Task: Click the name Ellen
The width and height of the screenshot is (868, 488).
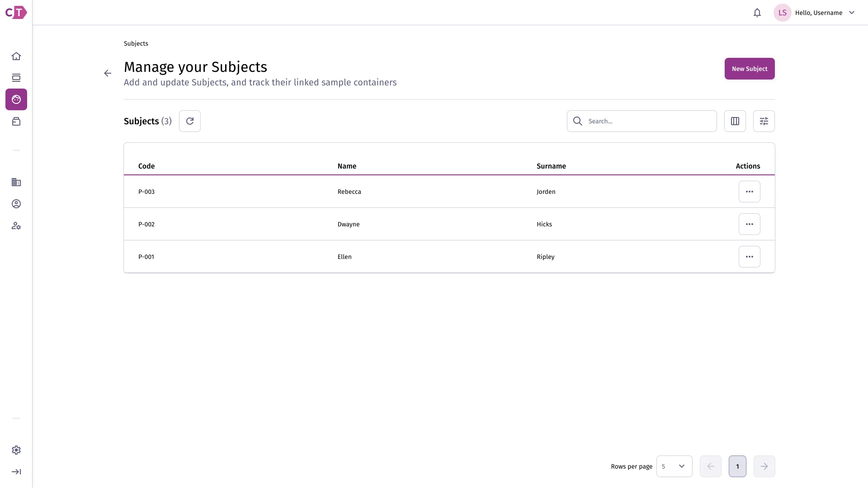Action: coord(344,257)
